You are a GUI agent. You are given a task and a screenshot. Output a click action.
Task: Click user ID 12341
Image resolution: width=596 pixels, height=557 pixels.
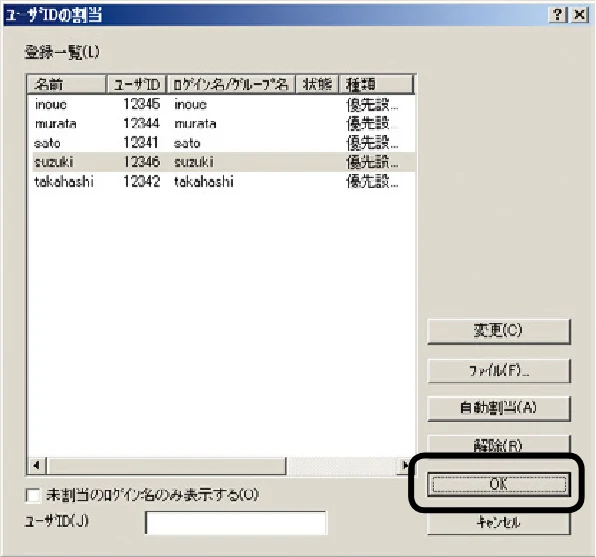pos(141,143)
